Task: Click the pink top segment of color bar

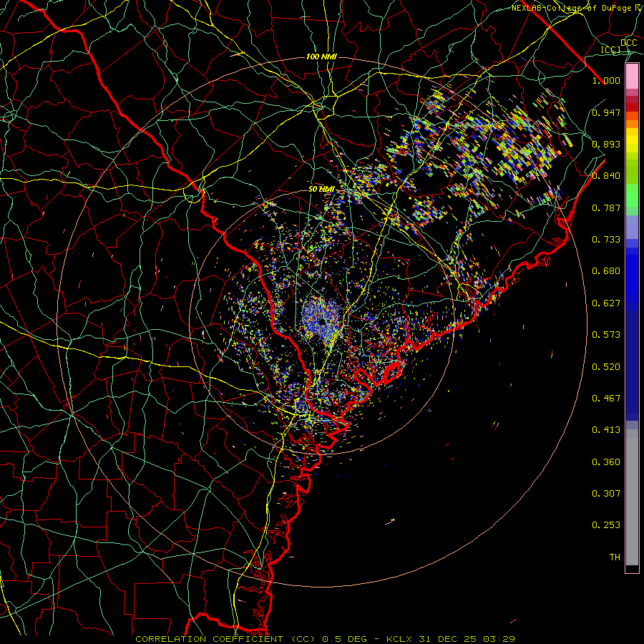Action: tap(632, 77)
